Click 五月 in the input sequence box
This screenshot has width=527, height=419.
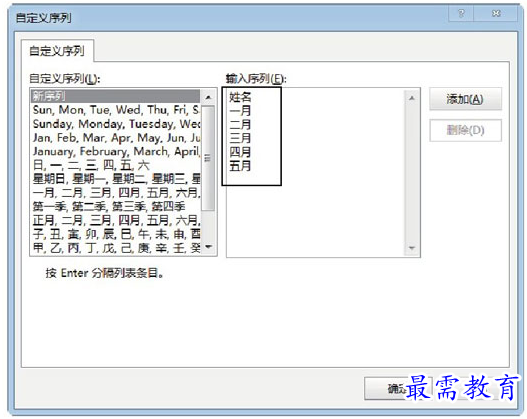pyautogui.click(x=240, y=166)
